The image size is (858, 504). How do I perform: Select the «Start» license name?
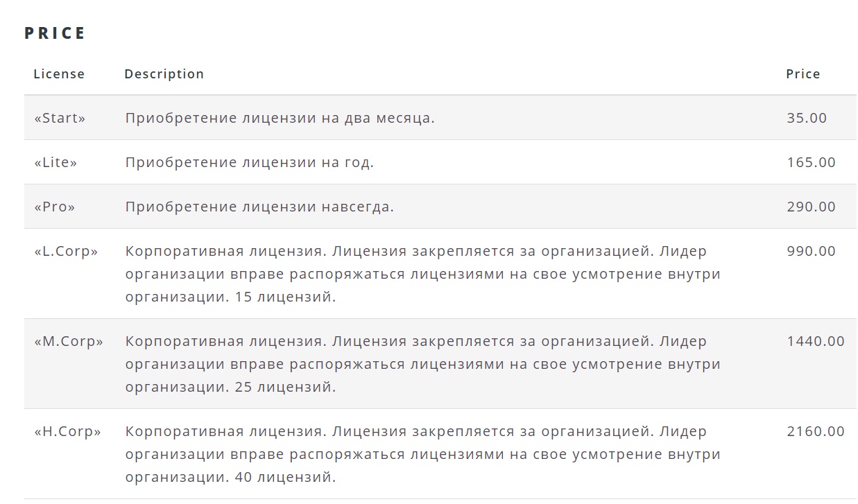coord(60,118)
